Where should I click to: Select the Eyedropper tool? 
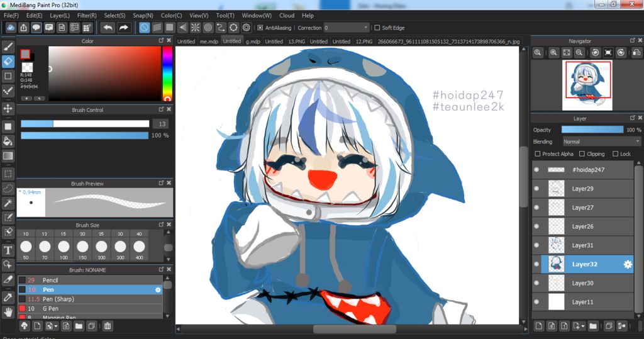click(x=8, y=297)
